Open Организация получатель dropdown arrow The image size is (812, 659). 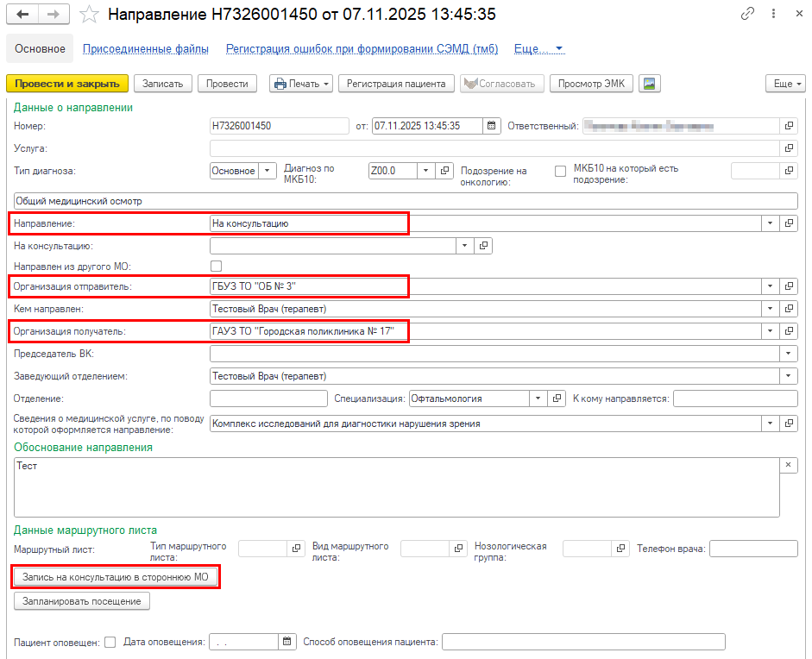click(769, 331)
